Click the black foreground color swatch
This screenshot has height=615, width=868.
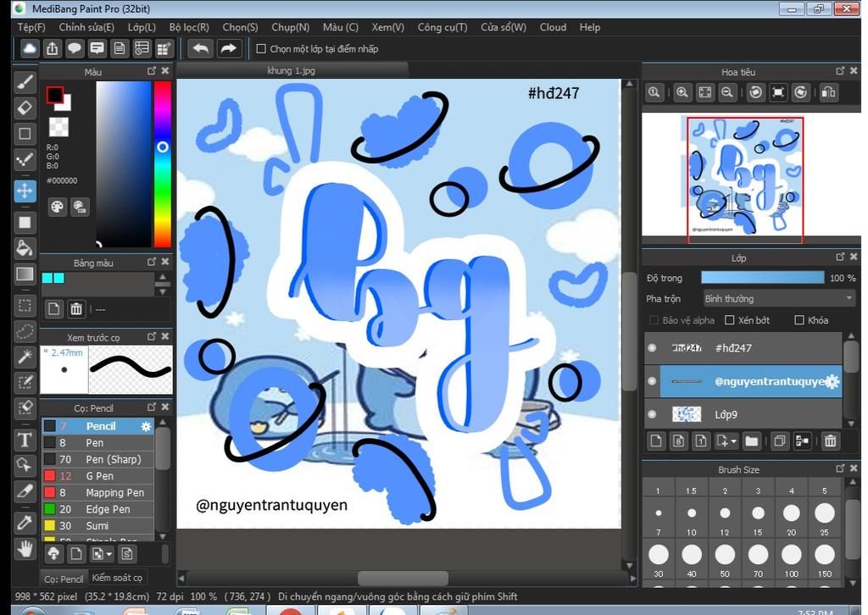pyautogui.click(x=54, y=95)
